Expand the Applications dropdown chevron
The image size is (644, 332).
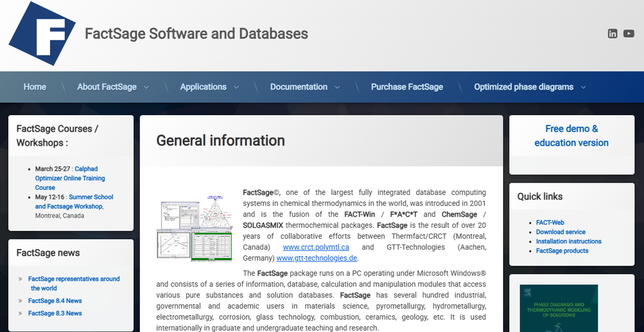click(x=236, y=88)
